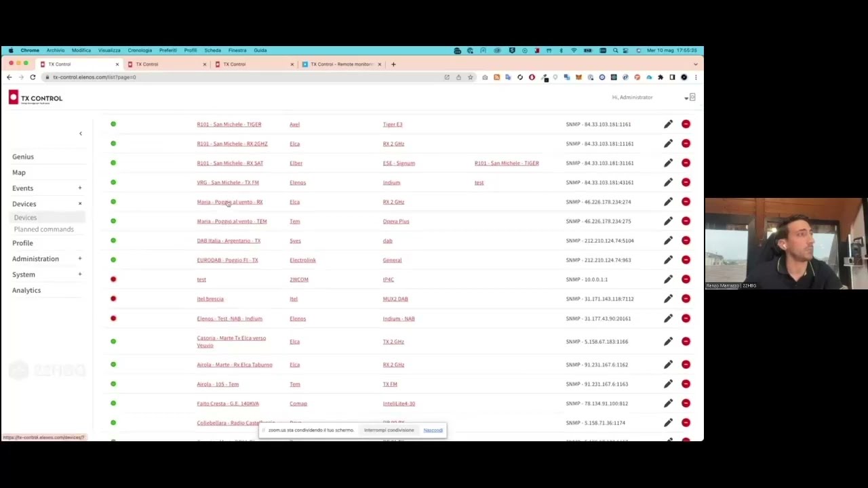The width and height of the screenshot is (868, 488).
Task: Edit the EURODAB Poggio FI TX device
Action: click(x=668, y=260)
